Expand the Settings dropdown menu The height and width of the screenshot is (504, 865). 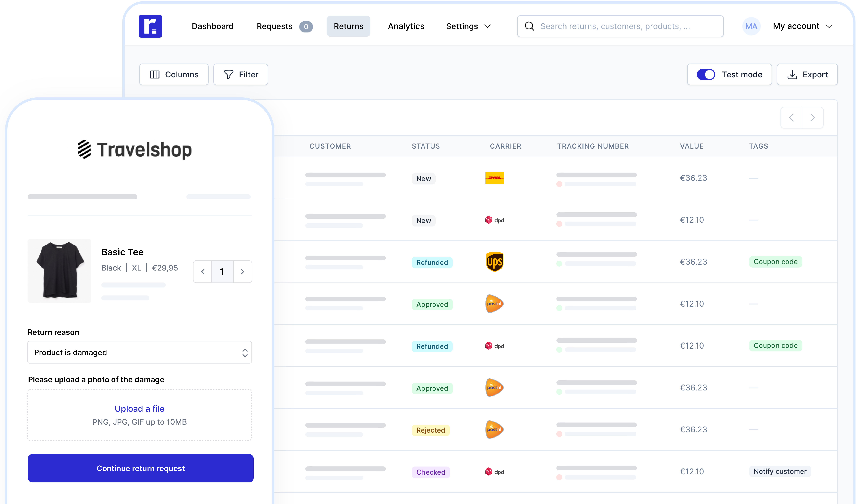point(468,26)
